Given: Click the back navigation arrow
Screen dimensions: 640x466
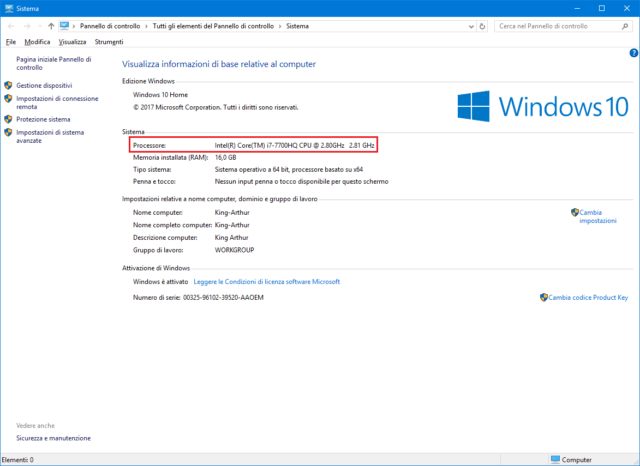Looking at the screenshot, I should 10,25.
